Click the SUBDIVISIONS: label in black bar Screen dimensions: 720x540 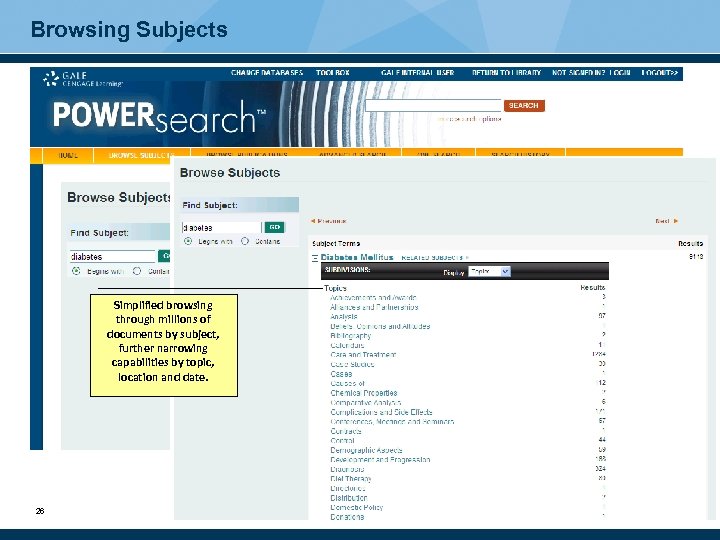point(347,270)
